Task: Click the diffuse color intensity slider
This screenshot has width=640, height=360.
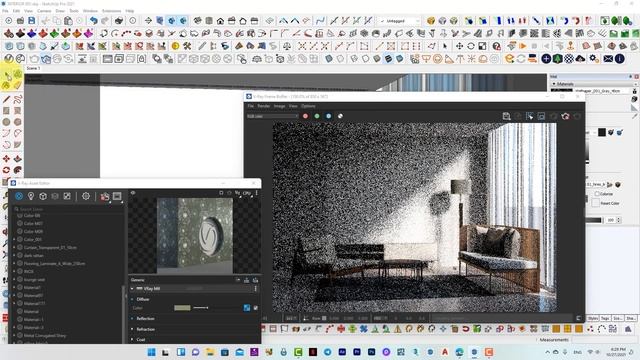Action: tap(200, 308)
